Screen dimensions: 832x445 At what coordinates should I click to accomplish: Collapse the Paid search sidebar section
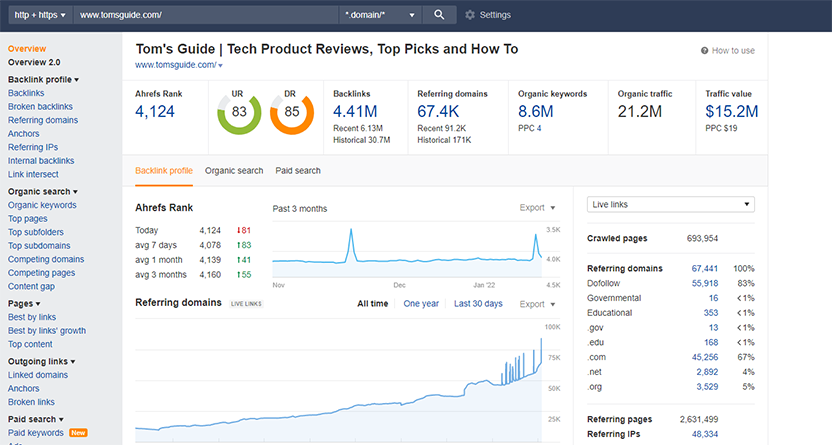[x=36, y=419]
